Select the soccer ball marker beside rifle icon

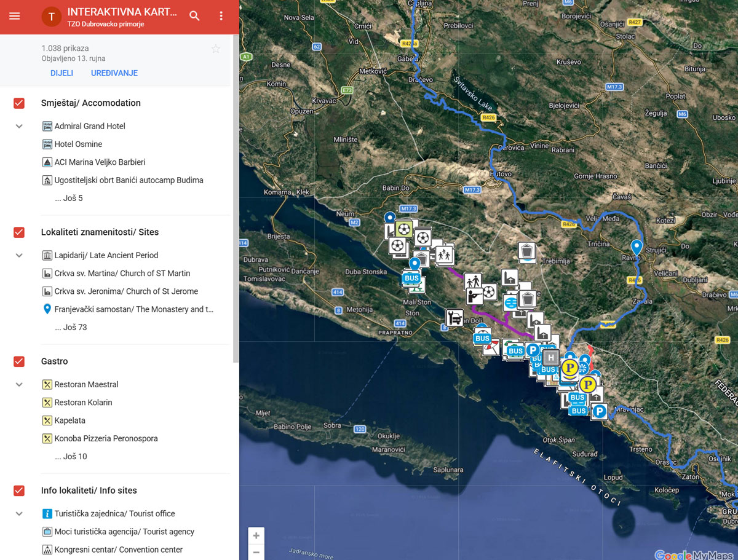pos(489,291)
